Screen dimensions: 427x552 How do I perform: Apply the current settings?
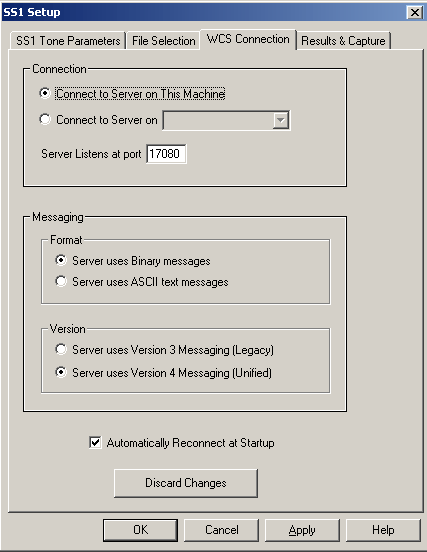(x=302, y=530)
